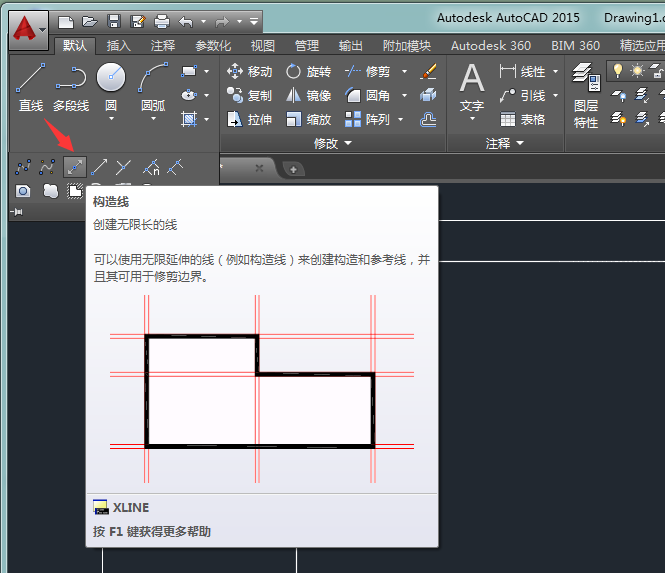Open the 阵列 (Array) dropdown arrow
Viewport: 665px width, 573px height.
[x=404, y=119]
